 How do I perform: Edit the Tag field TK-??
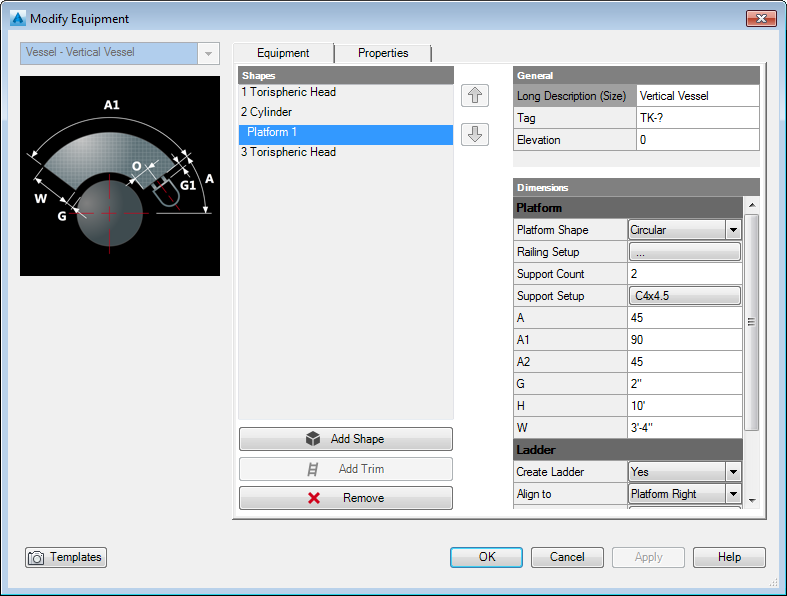698,118
